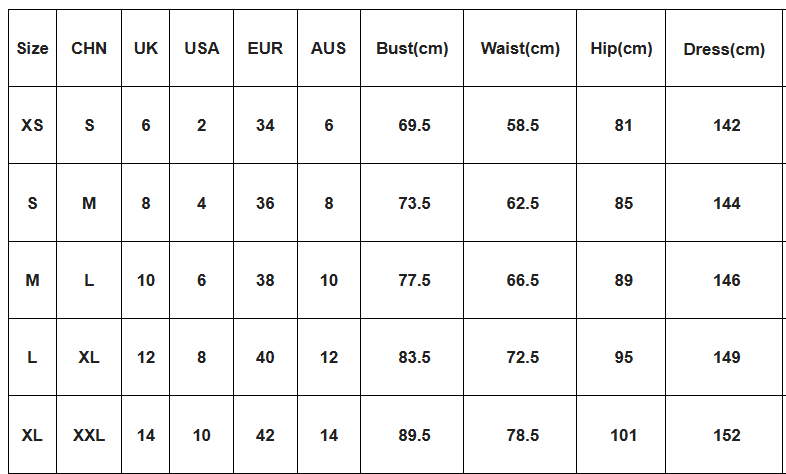Click the Hip(cm) column header
Viewport: 786px width, 474px height.
pyautogui.click(x=621, y=48)
